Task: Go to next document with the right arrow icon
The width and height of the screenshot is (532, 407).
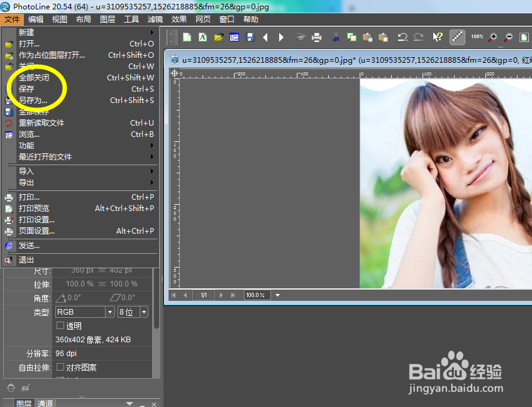Action: [x=281, y=37]
